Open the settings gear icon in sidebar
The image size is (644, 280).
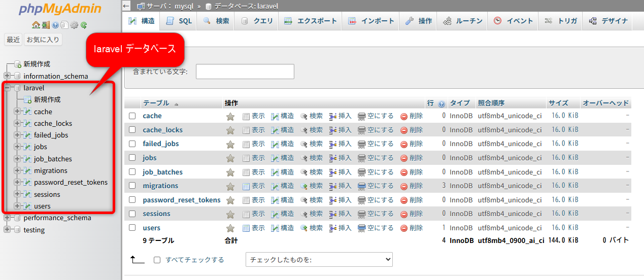[74, 25]
